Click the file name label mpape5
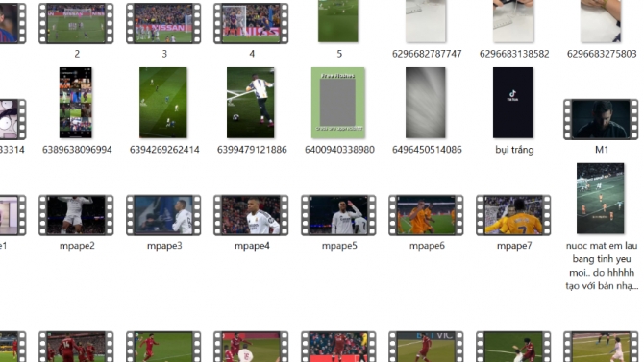 [339, 246]
